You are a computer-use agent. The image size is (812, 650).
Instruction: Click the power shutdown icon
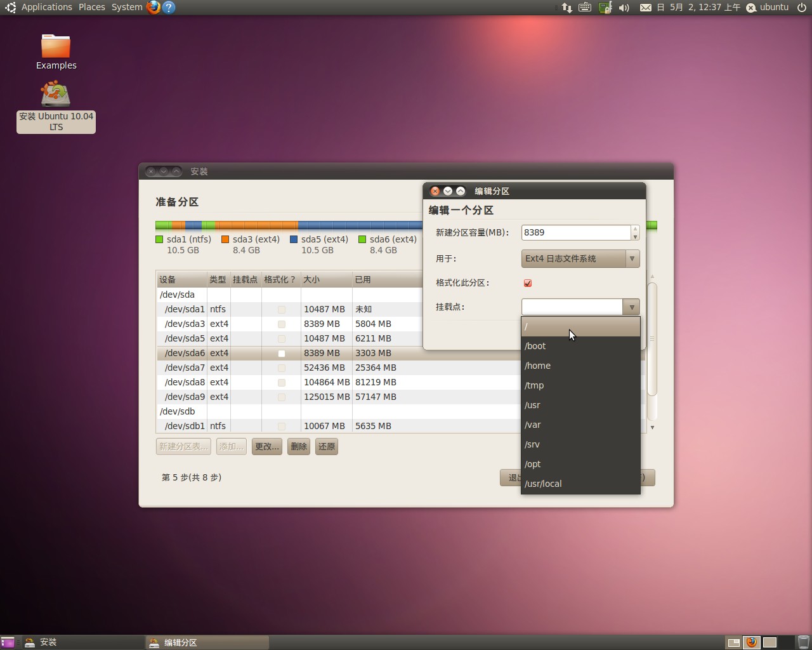(802, 8)
